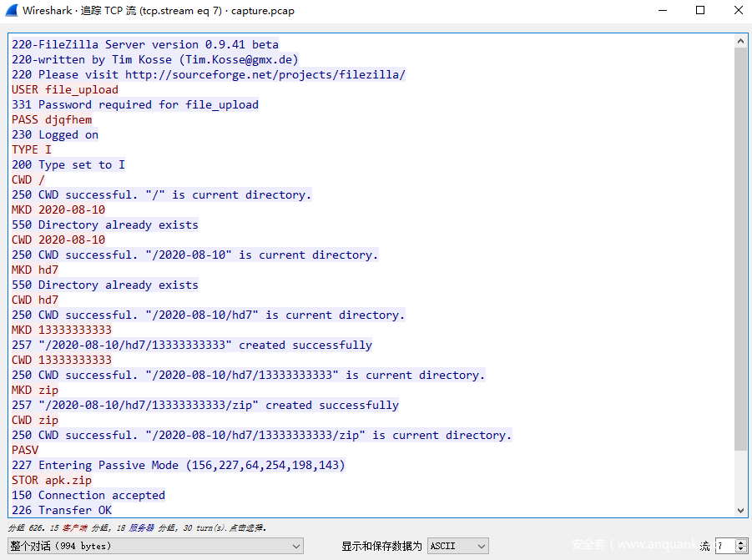
Task: Click the 'USER file_upload' line
Action: 65,89
